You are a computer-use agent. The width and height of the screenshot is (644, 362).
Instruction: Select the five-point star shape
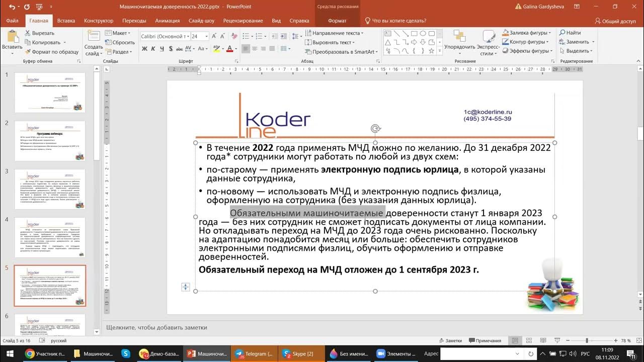432,51
